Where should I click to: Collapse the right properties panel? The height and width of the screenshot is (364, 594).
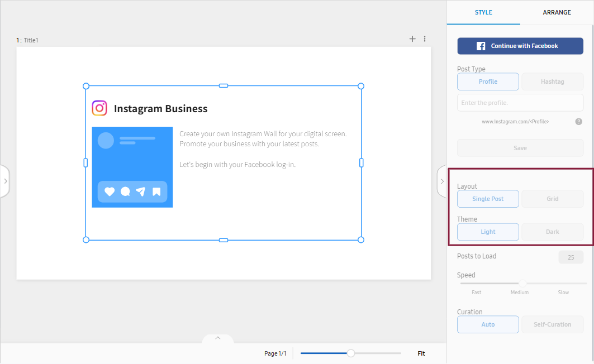(x=441, y=181)
